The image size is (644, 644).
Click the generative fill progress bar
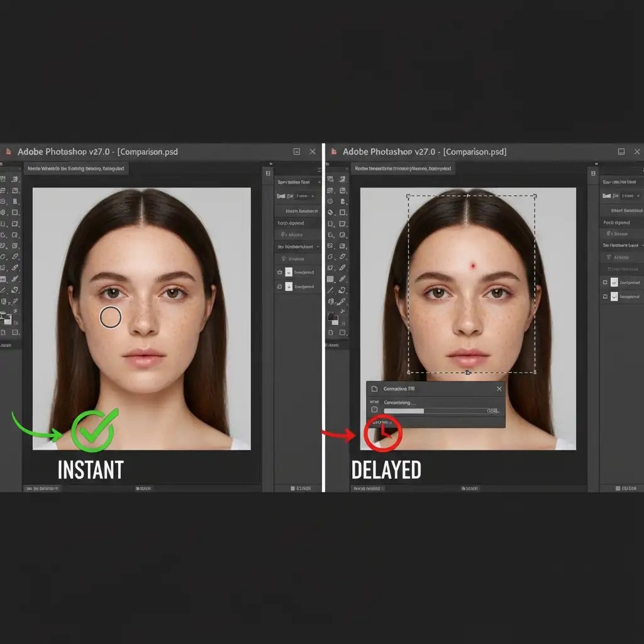434,411
